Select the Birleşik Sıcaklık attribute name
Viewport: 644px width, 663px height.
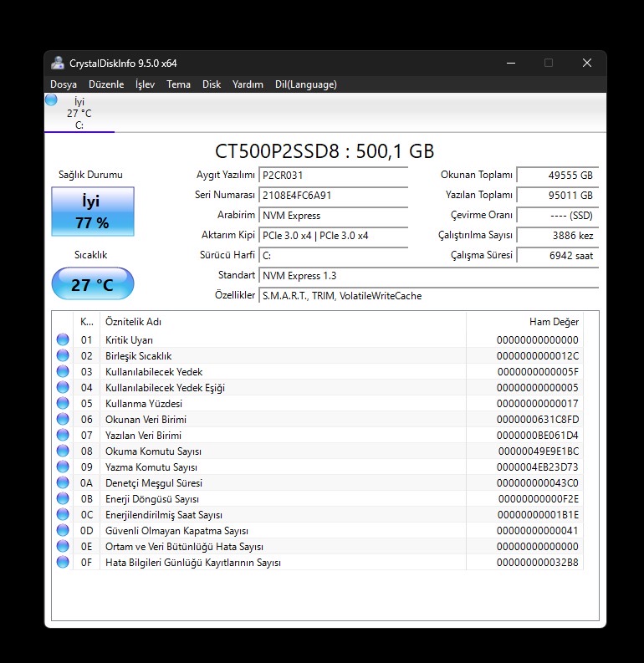138,356
